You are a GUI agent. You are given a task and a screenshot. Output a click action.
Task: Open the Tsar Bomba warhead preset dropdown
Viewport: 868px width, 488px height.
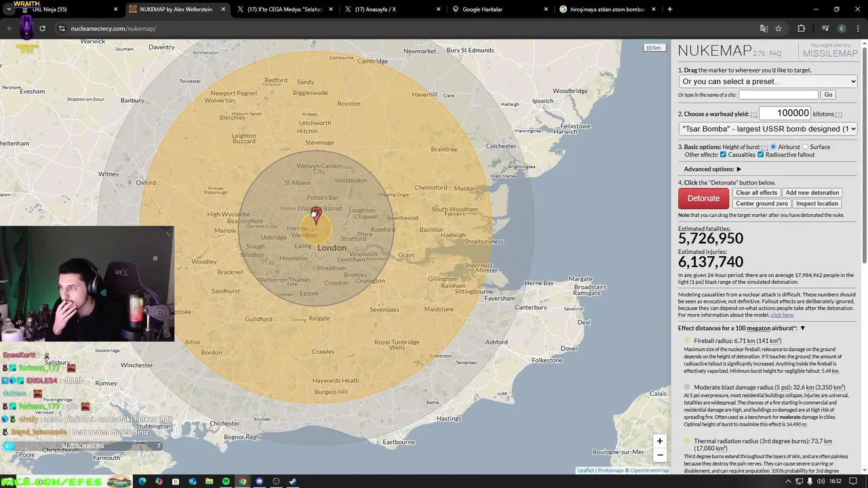pyautogui.click(x=768, y=129)
